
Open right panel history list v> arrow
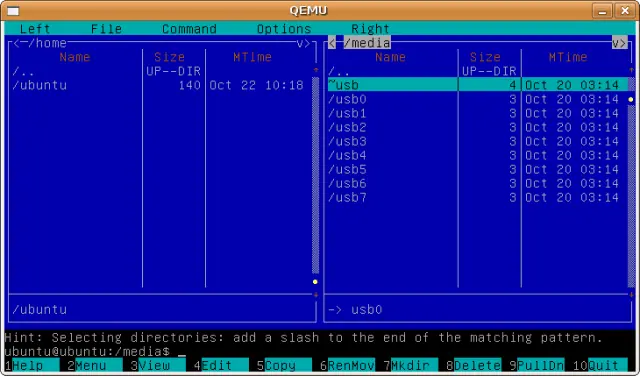point(619,43)
